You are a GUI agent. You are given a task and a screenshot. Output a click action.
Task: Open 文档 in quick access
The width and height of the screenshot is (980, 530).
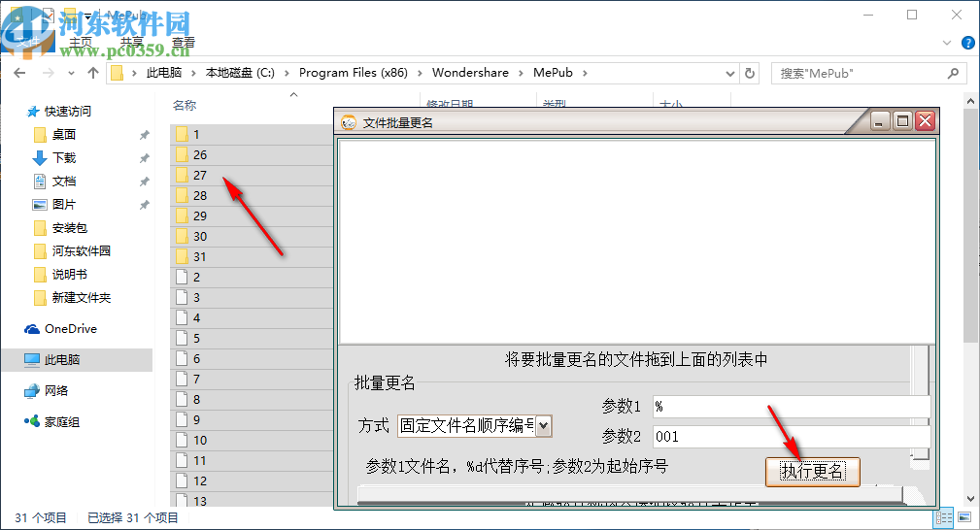tap(64, 182)
